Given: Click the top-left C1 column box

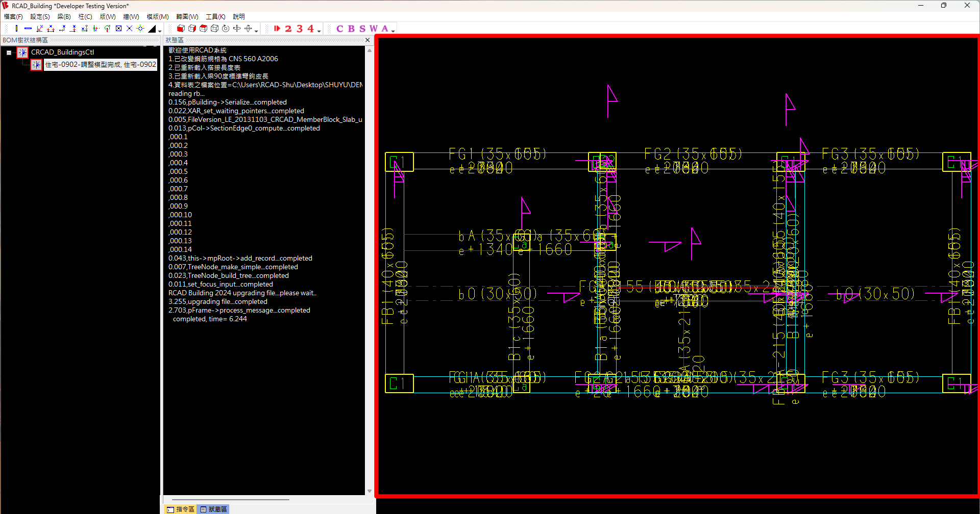Looking at the screenshot, I should pos(399,162).
